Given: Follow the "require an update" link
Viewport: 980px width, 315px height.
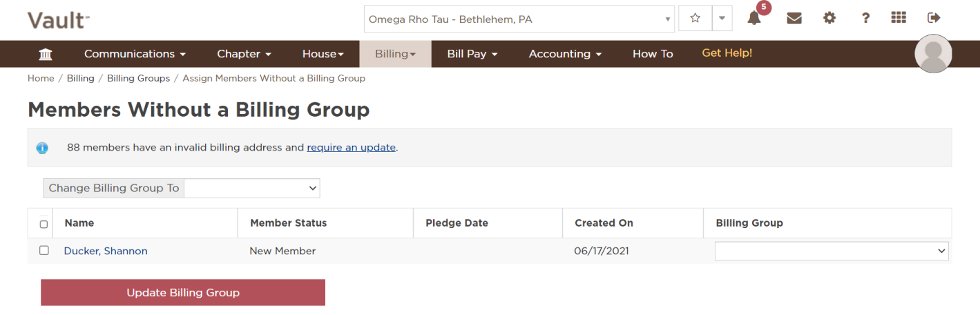Looking at the screenshot, I should (351, 147).
